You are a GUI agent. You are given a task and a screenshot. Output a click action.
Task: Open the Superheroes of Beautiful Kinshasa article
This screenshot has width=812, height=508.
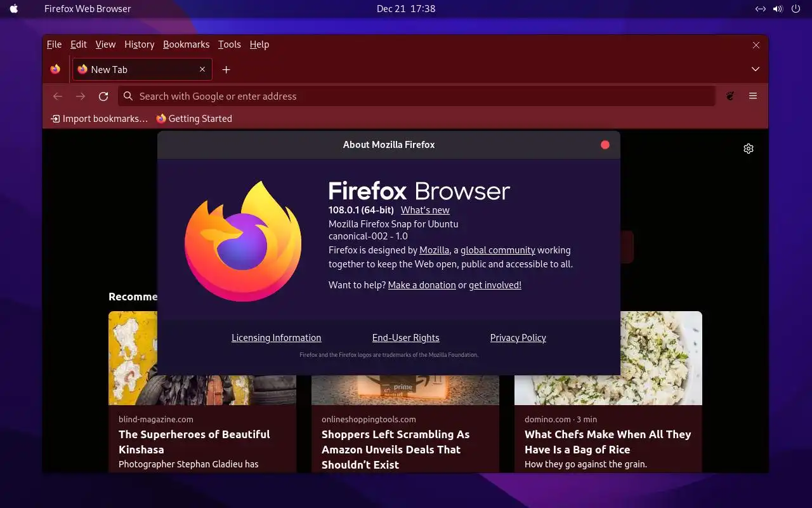194,442
